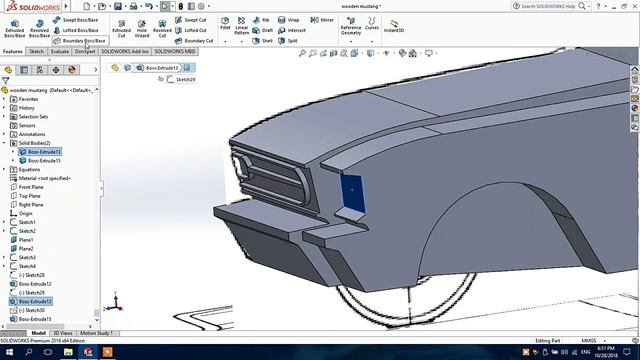Switch to Motion Study 1 tab

96,333
